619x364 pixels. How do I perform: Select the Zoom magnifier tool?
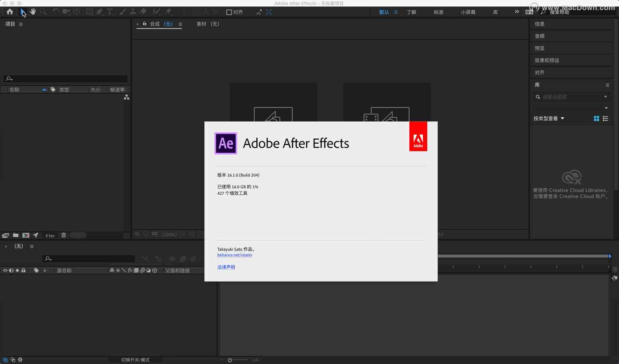43,12
